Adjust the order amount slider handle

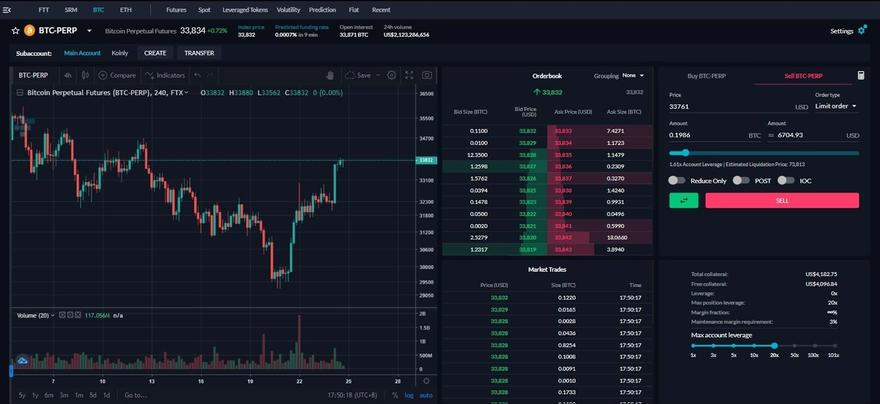point(685,153)
